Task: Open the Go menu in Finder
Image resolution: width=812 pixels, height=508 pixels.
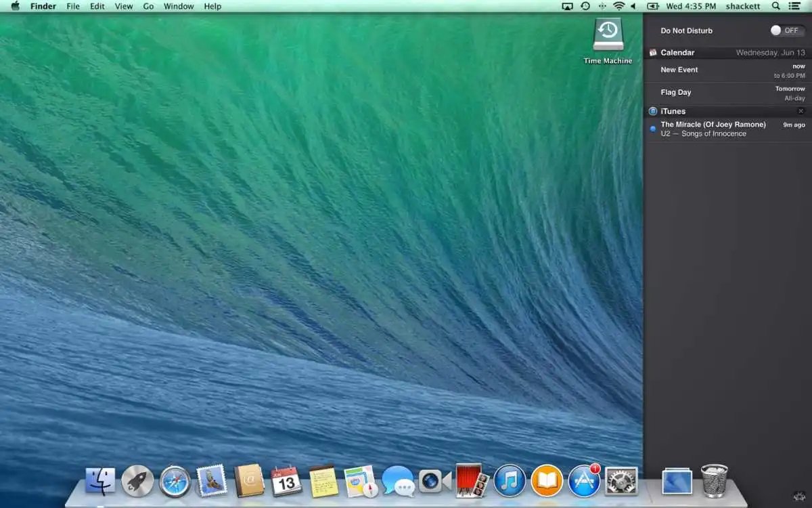Action: 148,6
